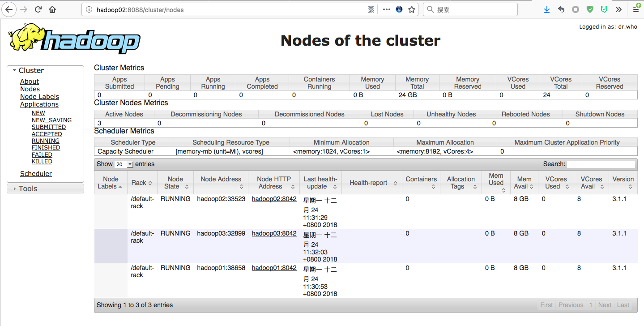Bookmark this page with the star icon
The image size is (644, 326).
pyautogui.click(x=412, y=9)
